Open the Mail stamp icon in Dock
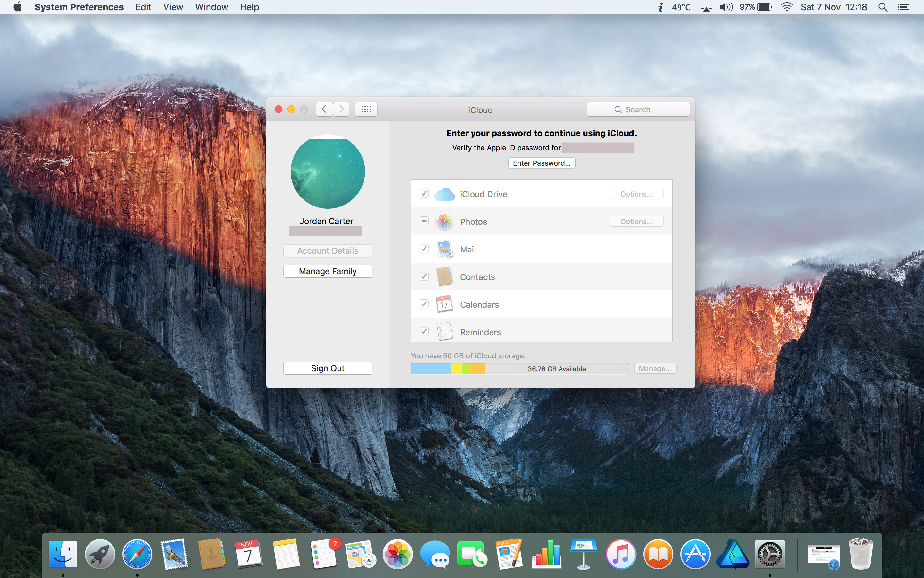The width and height of the screenshot is (924, 578). (x=175, y=554)
